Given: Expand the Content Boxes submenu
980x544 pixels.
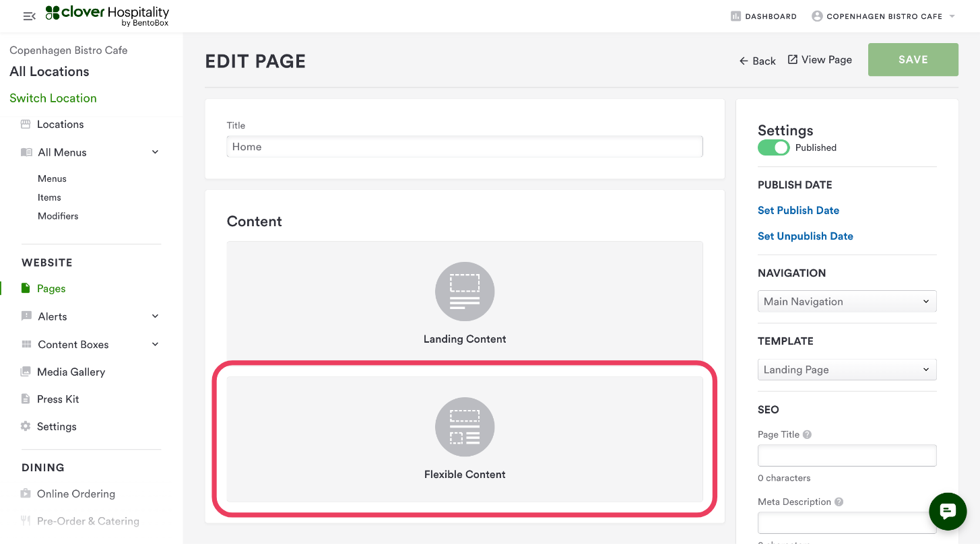Looking at the screenshot, I should pos(155,344).
